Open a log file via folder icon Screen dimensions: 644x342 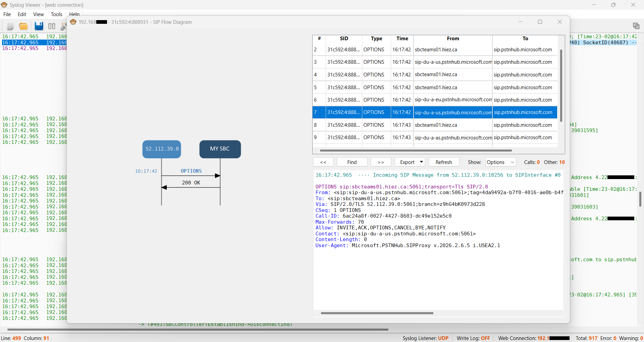tap(23, 26)
